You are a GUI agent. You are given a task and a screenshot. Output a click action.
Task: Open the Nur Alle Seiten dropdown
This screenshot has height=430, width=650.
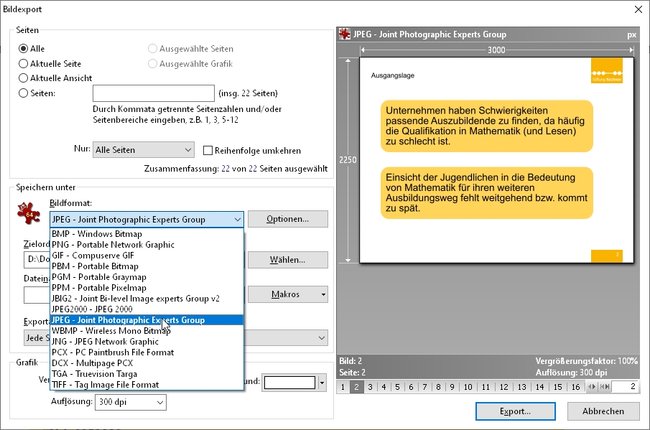[143, 150]
